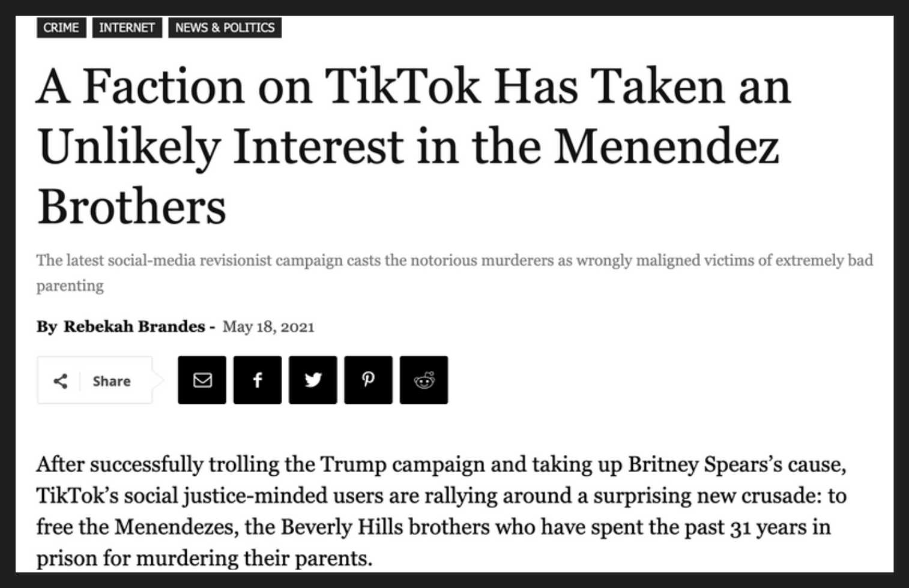Open the NEWS & POLITICS category tag
This screenshot has width=909, height=588.
pos(225,28)
